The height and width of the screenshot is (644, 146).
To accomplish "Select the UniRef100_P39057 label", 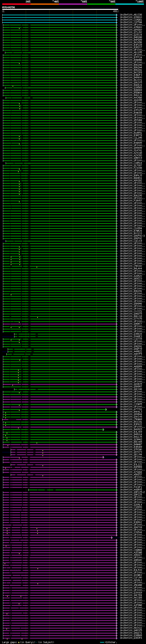I will pyautogui.click(x=131, y=201).
